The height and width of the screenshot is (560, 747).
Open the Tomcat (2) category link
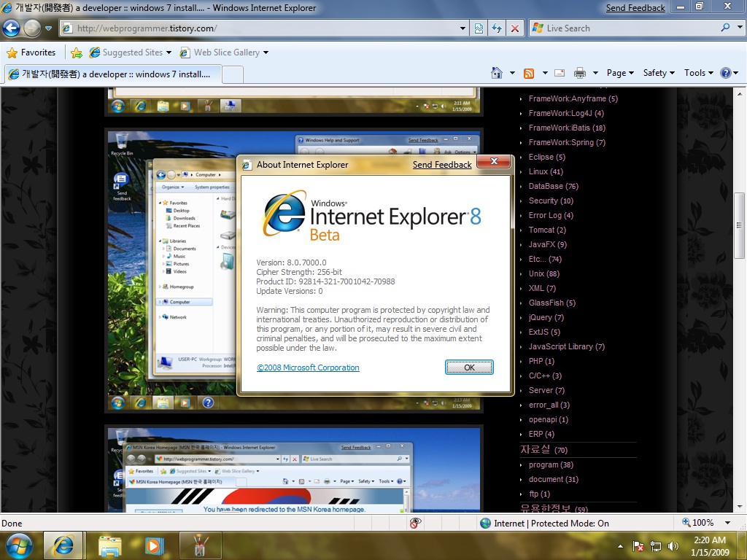pos(547,230)
